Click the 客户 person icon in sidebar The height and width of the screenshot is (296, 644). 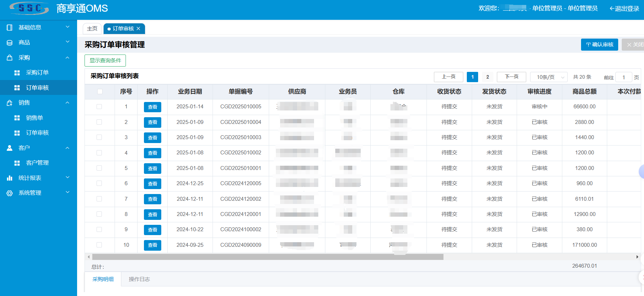[10, 148]
